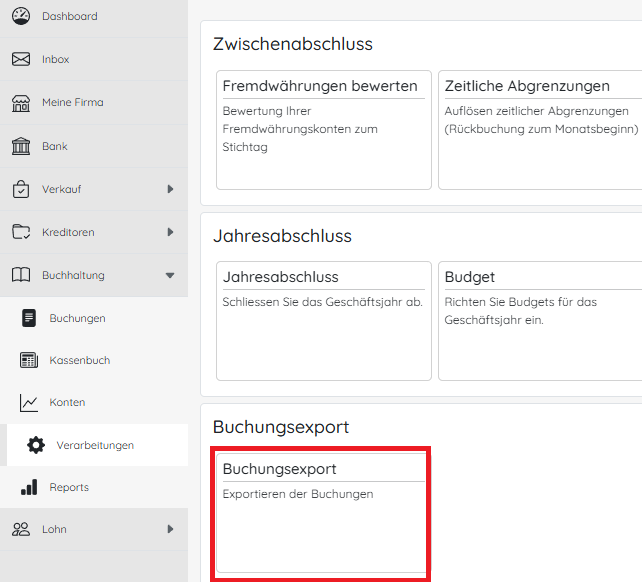Expand the Verkauf submenu arrow
The image size is (642, 582).
coord(170,189)
